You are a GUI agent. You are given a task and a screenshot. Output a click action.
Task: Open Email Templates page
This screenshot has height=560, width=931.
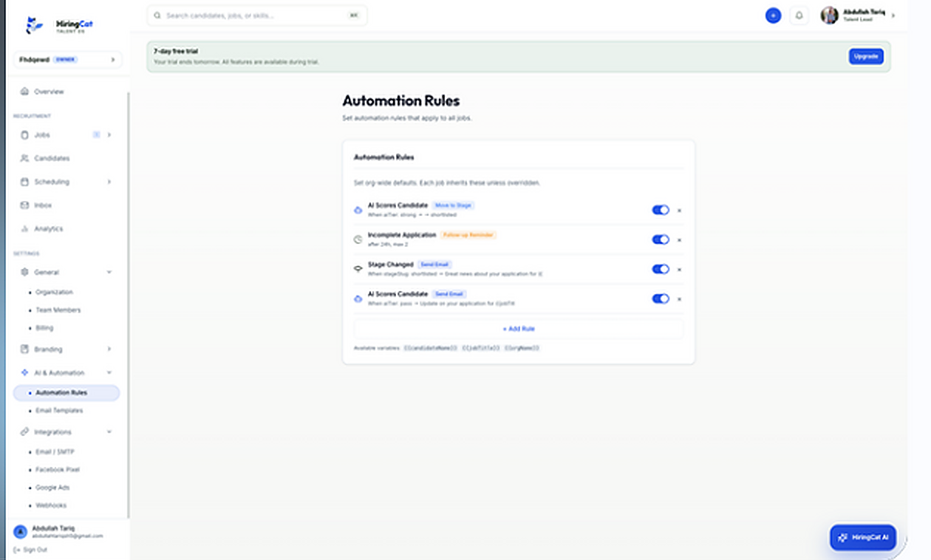pos(59,411)
